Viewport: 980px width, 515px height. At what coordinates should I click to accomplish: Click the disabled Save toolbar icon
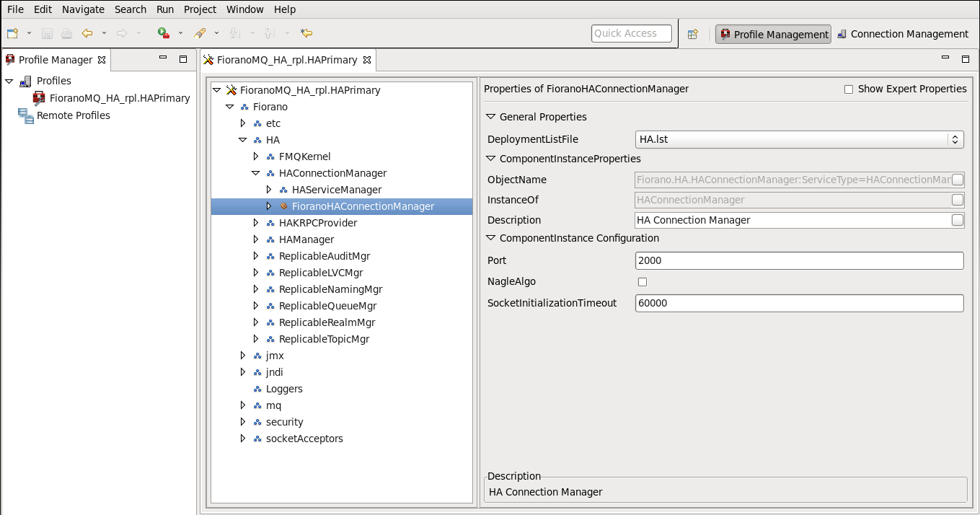(x=47, y=33)
